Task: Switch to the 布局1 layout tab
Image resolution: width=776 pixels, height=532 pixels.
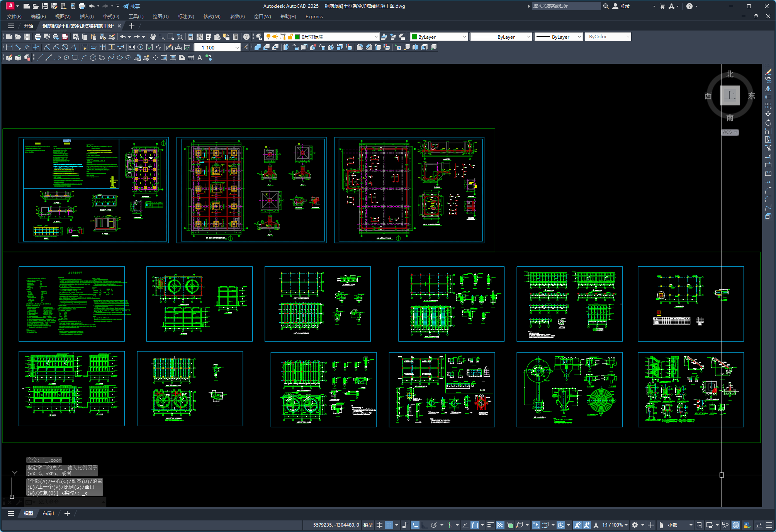Action: [x=48, y=513]
